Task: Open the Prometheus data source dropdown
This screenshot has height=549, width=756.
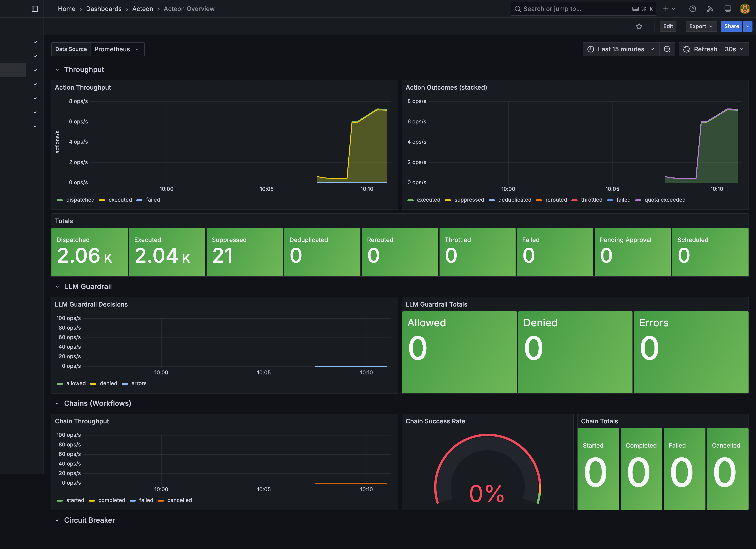Action: click(x=117, y=49)
